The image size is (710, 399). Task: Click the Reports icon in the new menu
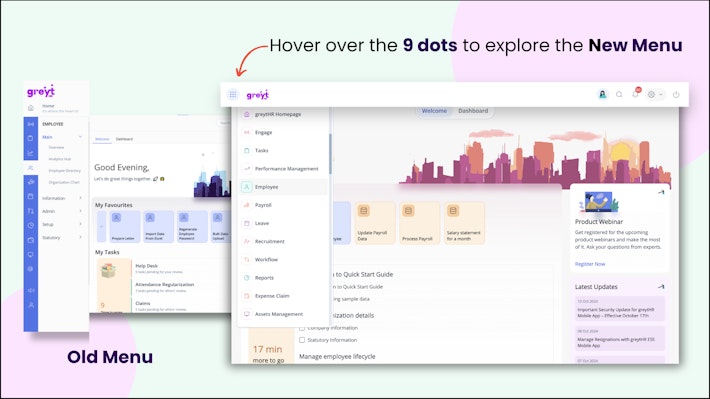247,278
